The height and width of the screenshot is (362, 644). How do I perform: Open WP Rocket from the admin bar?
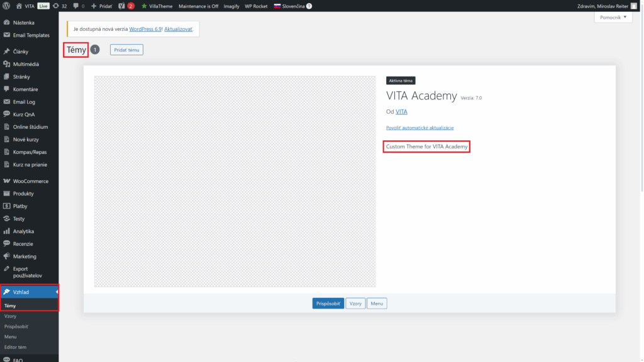(x=255, y=6)
